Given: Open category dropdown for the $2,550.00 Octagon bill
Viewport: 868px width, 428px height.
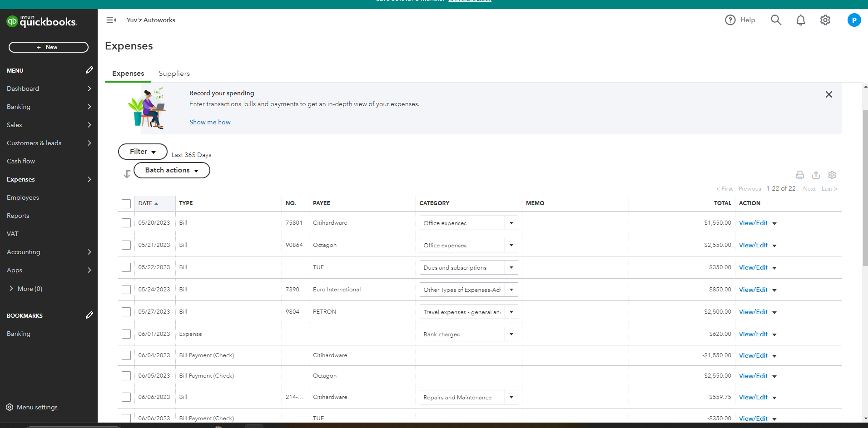Looking at the screenshot, I should point(511,245).
